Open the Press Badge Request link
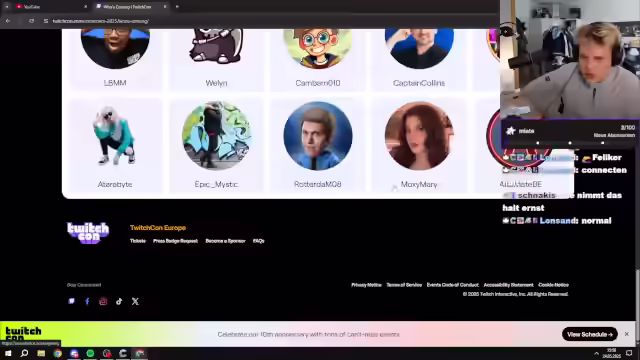The image size is (640, 360). [175, 241]
